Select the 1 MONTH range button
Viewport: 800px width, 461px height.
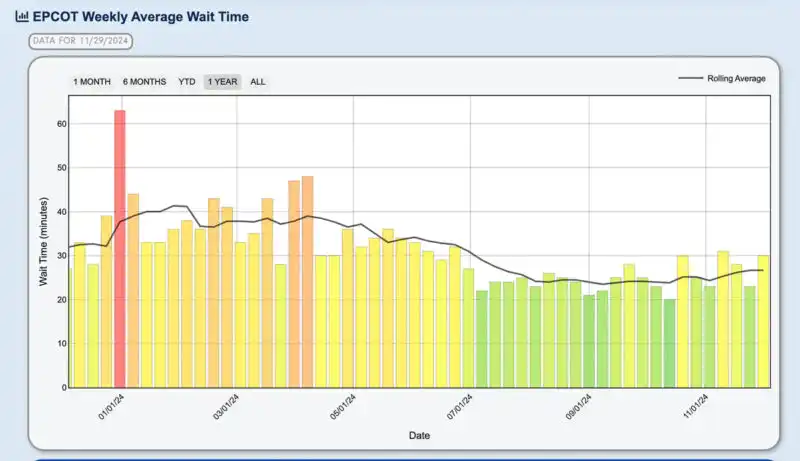[x=92, y=82]
